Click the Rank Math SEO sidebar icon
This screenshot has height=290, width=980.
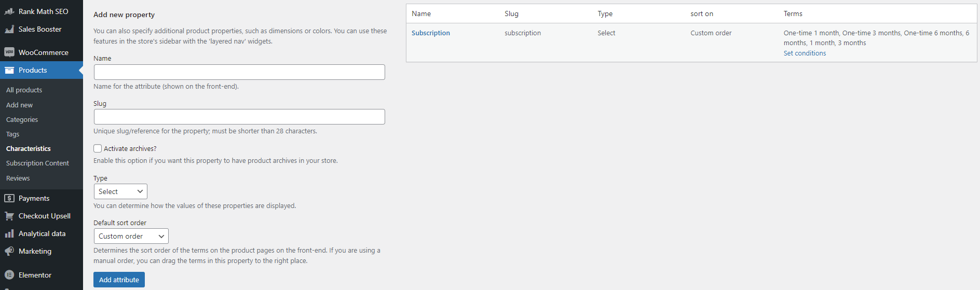tap(9, 11)
